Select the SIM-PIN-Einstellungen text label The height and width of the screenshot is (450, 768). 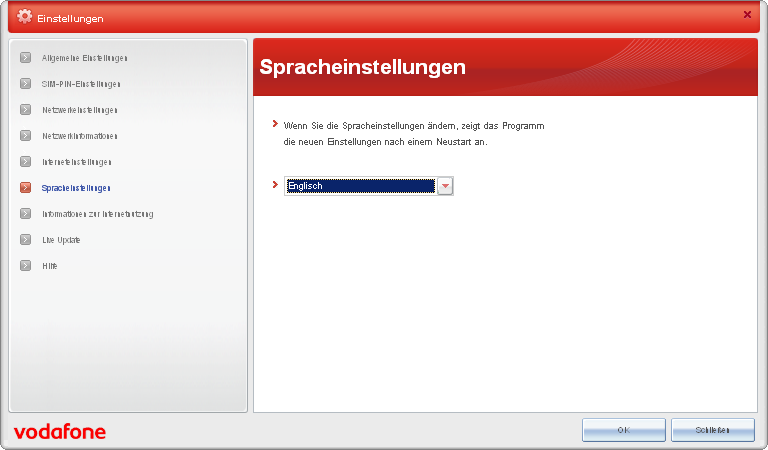coord(81,84)
